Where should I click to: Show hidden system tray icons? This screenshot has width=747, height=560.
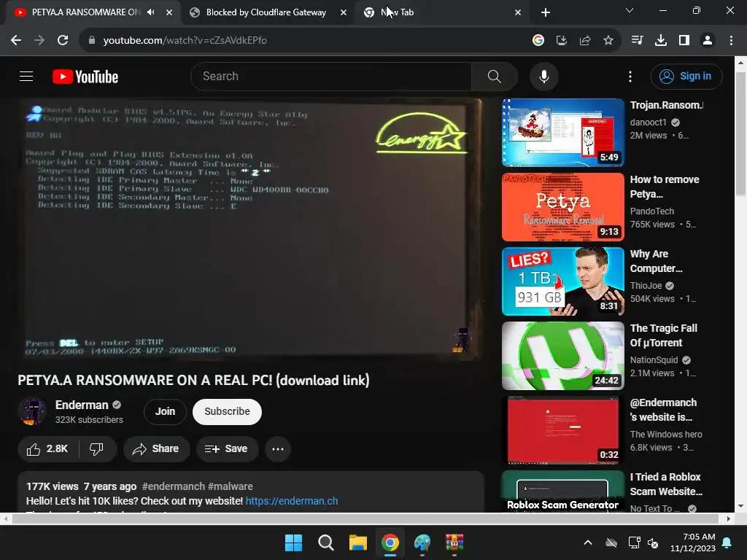(588, 542)
